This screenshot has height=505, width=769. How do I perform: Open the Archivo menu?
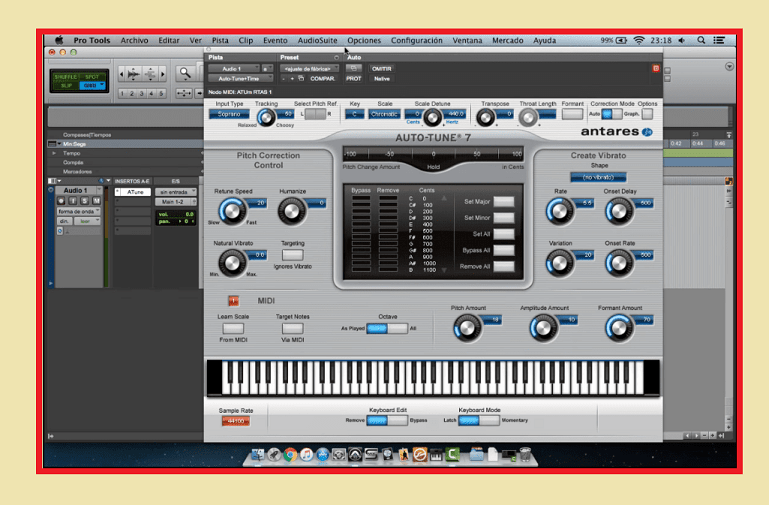coord(134,40)
